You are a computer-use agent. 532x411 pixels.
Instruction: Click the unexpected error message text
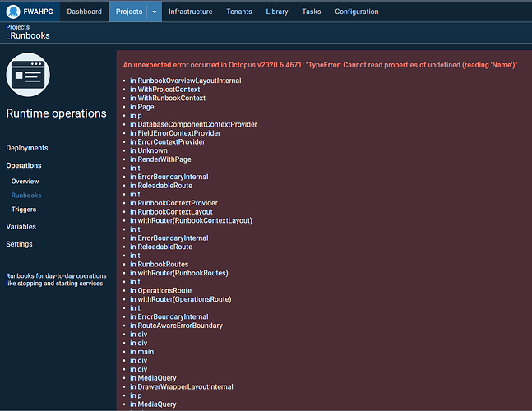click(x=320, y=65)
